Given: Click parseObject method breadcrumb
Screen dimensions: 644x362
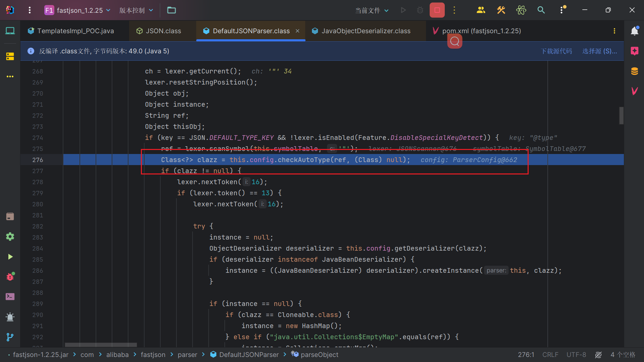Looking at the screenshot, I should pos(315,355).
